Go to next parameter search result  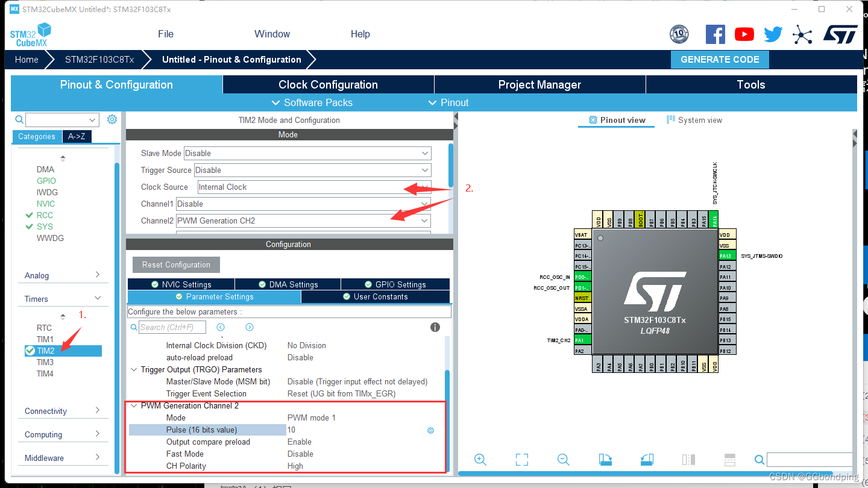(250, 327)
